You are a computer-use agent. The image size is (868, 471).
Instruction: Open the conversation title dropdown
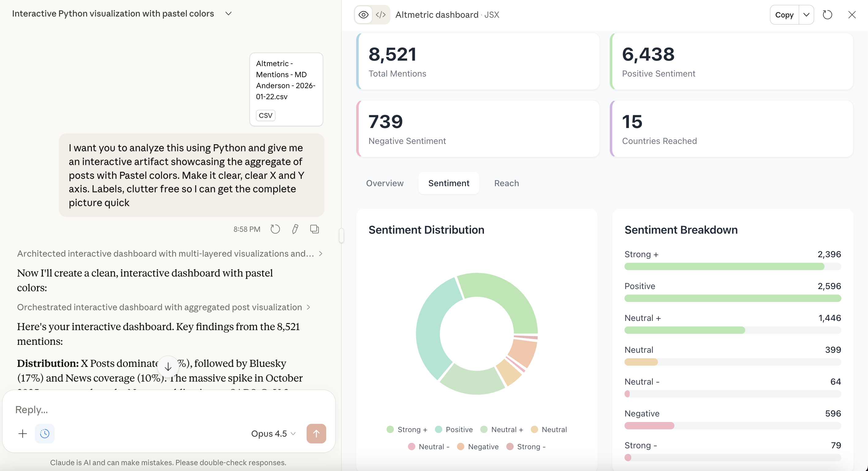[x=228, y=14]
